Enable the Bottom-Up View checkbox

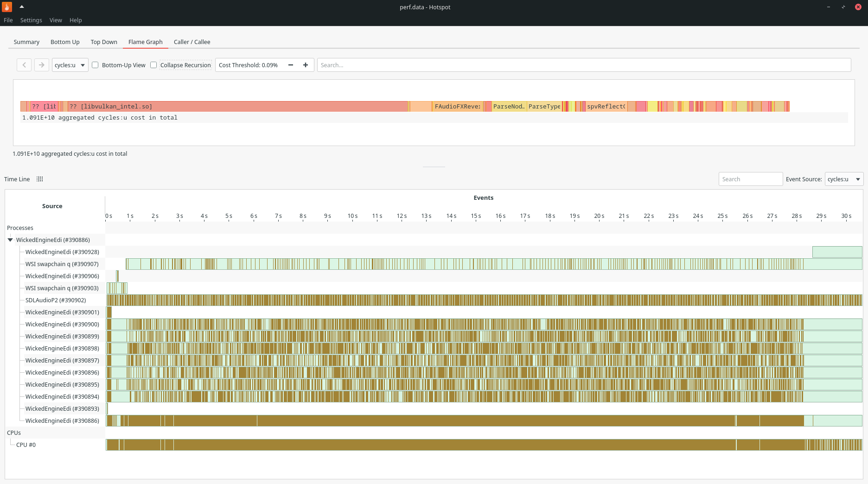click(95, 65)
